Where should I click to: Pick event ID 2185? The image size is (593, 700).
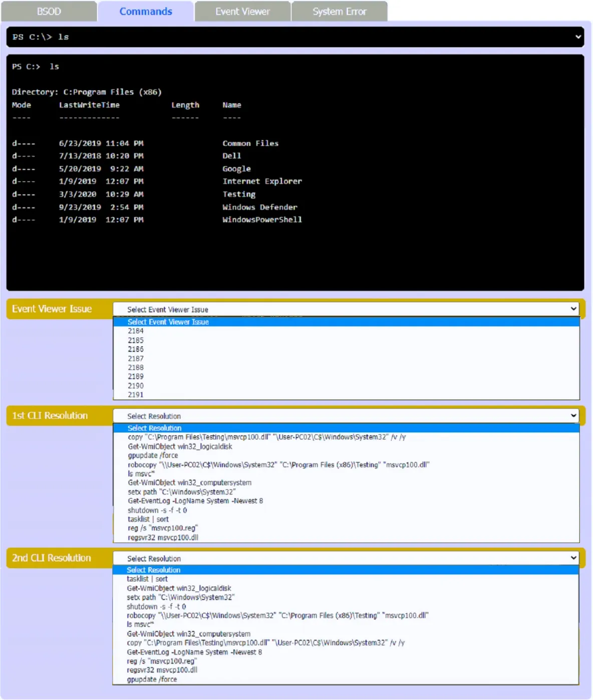tap(346, 340)
